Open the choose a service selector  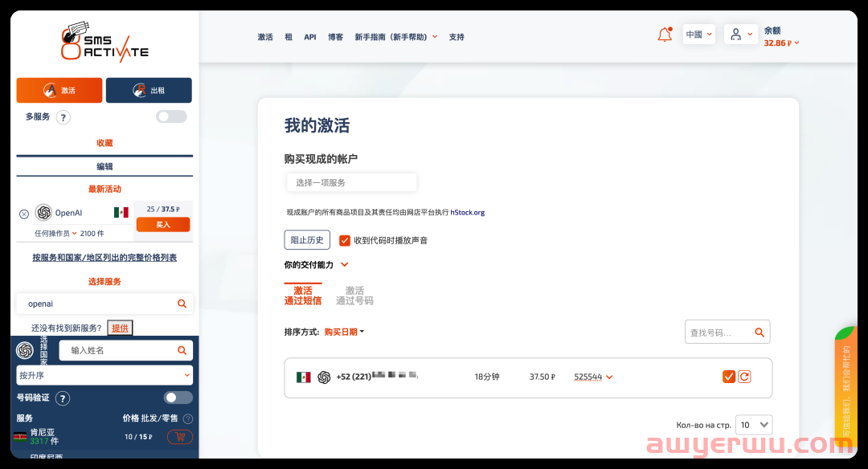tap(351, 182)
